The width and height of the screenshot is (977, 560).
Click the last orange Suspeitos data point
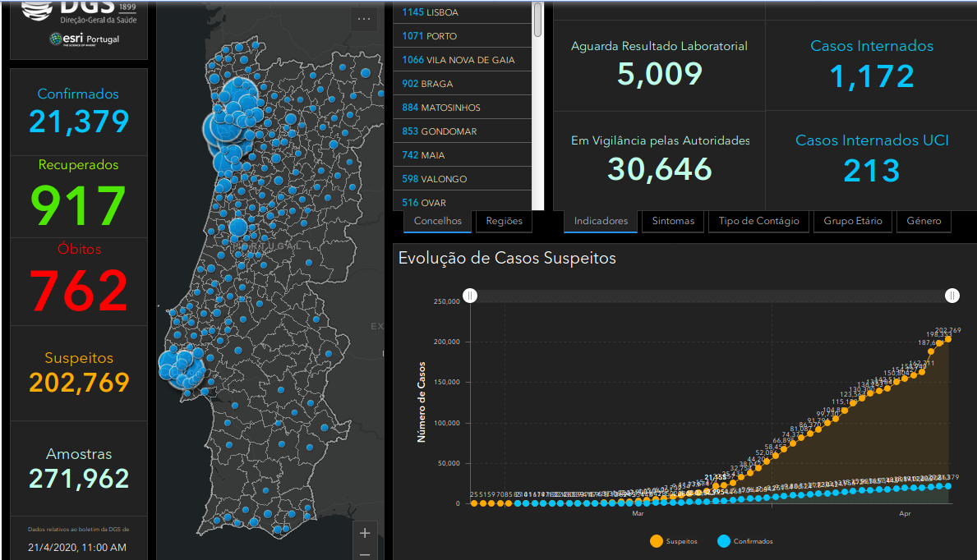pyautogui.click(x=947, y=339)
